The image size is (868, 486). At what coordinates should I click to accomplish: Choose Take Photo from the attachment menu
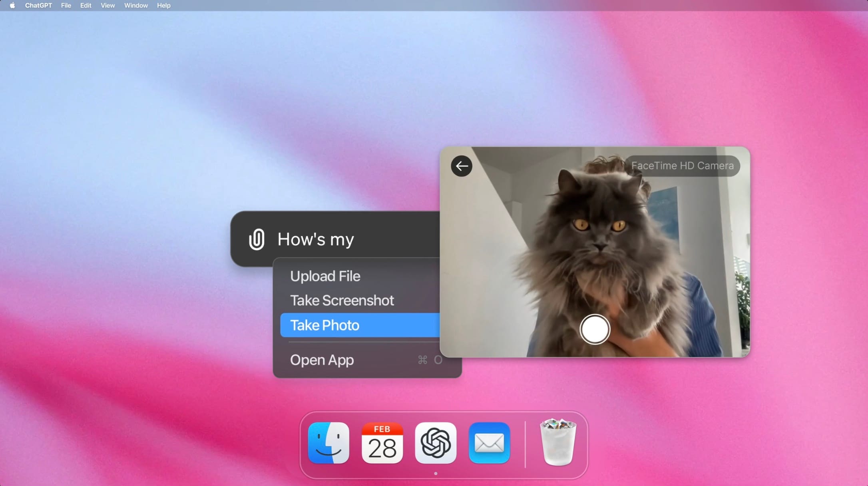[324, 325]
